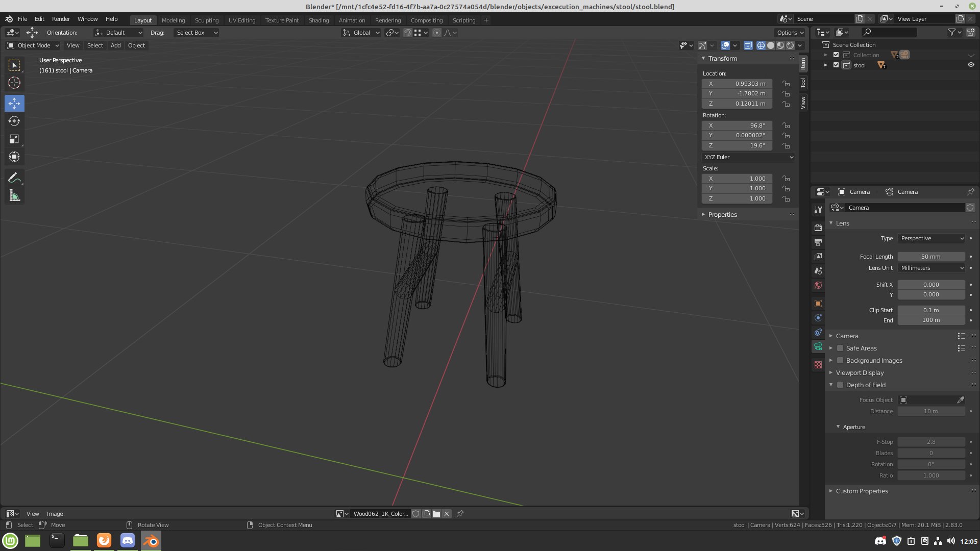Click the Focal Length 50 mm field

(x=931, y=257)
